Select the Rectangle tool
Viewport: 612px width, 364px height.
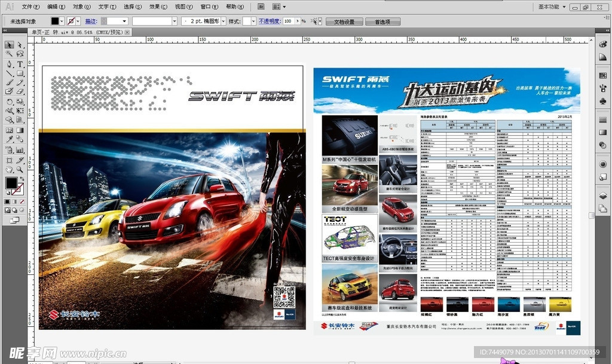pyautogui.click(x=20, y=74)
